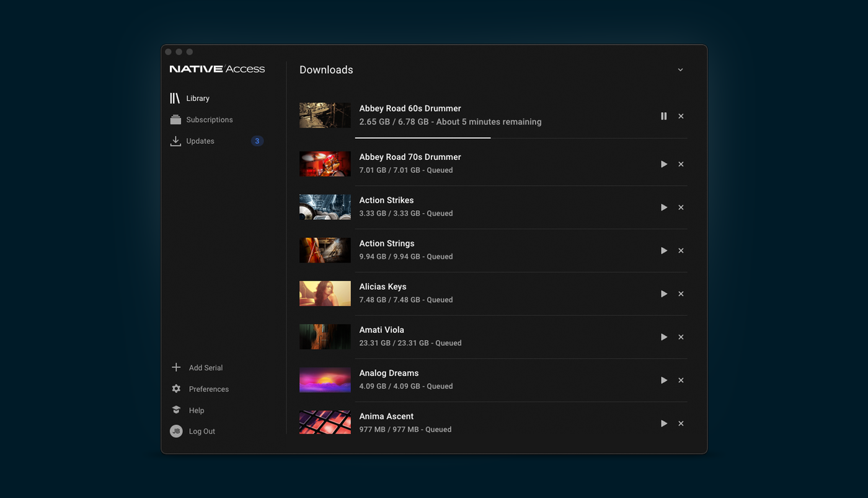Image resolution: width=868 pixels, height=498 pixels.
Task: Remove Amati Viola from the queue
Action: [681, 337]
